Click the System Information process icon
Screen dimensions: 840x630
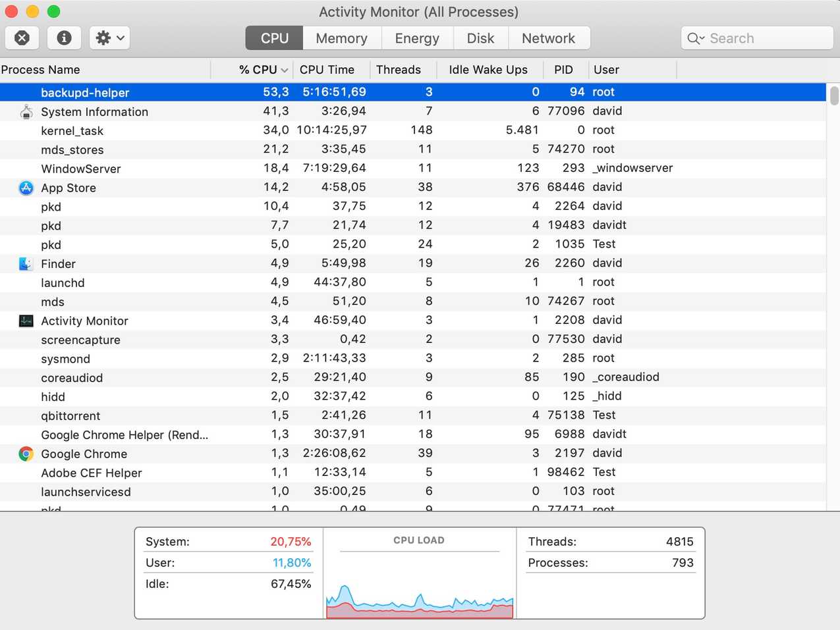point(25,111)
